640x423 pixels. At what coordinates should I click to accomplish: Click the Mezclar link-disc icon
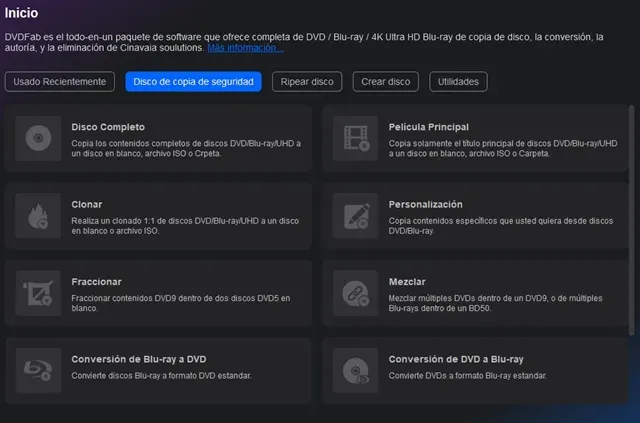pyautogui.click(x=356, y=293)
